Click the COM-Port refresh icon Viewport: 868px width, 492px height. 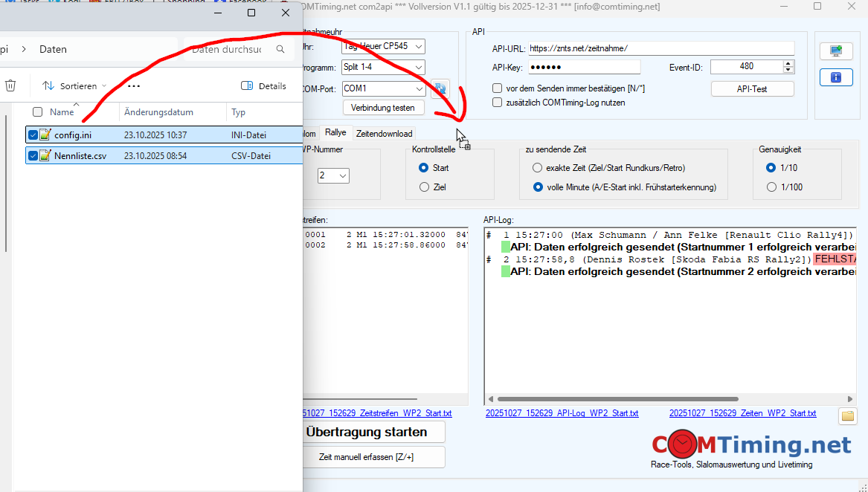[440, 88]
